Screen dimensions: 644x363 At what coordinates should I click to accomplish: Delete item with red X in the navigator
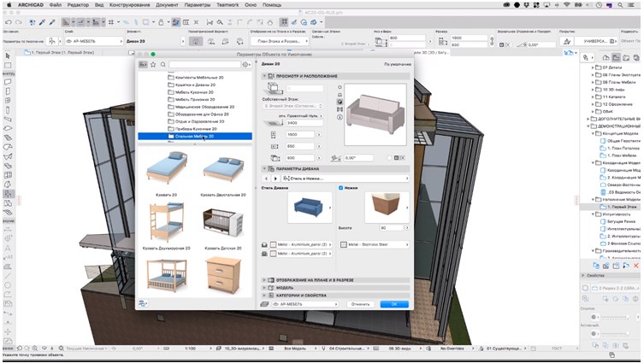coord(635,266)
